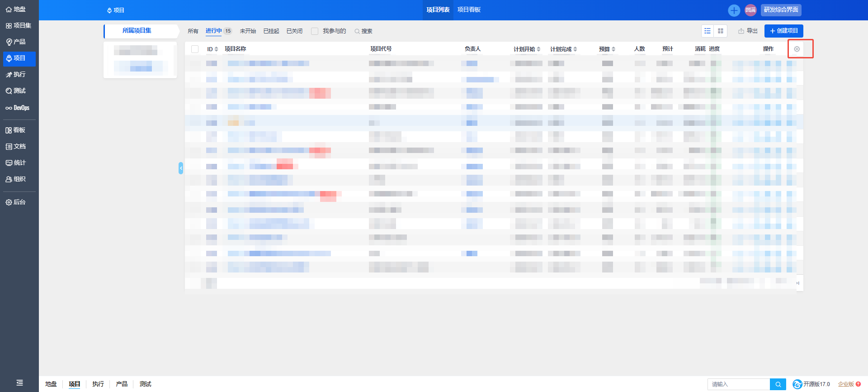Open the user avatar menu in the header
The width and height of the screenshot is (868, 392).
[x=750, y=10]
